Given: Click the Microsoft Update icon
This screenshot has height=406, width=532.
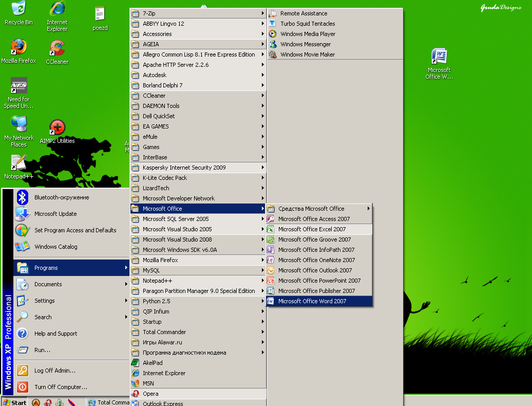Looking at the screenshot, I should coord(23,213).
